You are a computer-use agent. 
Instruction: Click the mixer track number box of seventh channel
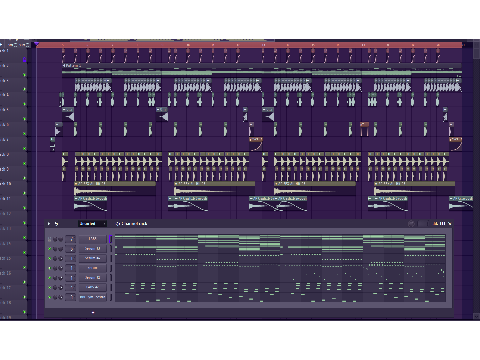[x=71, y=297]
